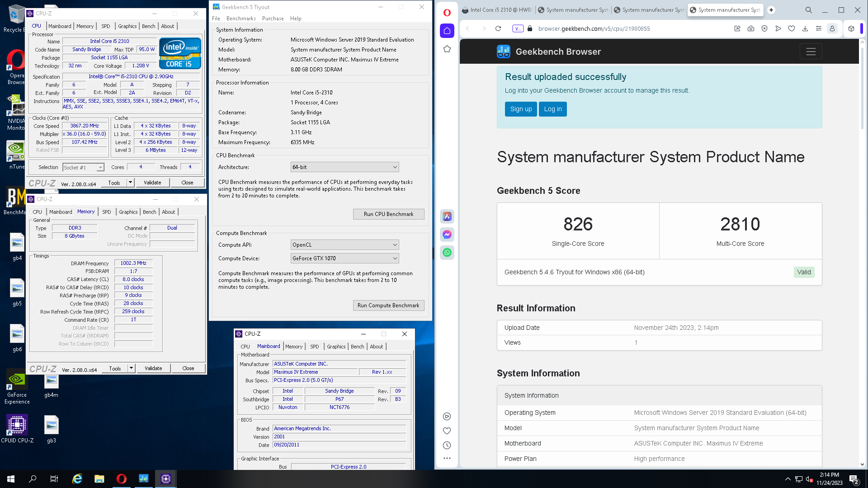
Task: Click the Log in button
Action: (553, 109)
